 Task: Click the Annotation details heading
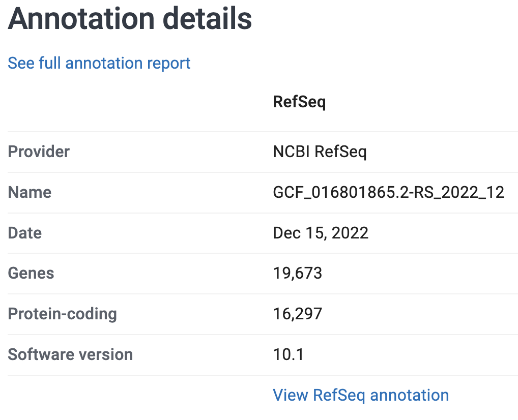(x=130, y=19)
